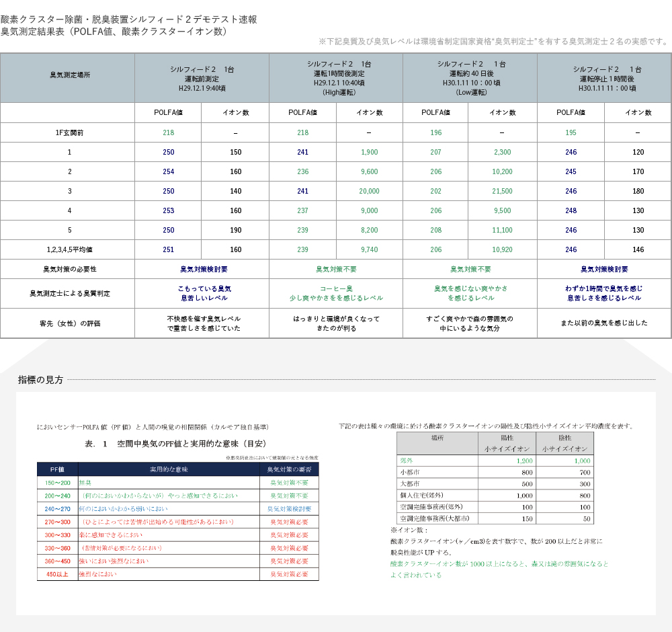This screenshot has height=632, width=672.
Task: Click the judgment cell 臭気を感じない爽やかさを感じるレベル
Action: pos(470,293)
